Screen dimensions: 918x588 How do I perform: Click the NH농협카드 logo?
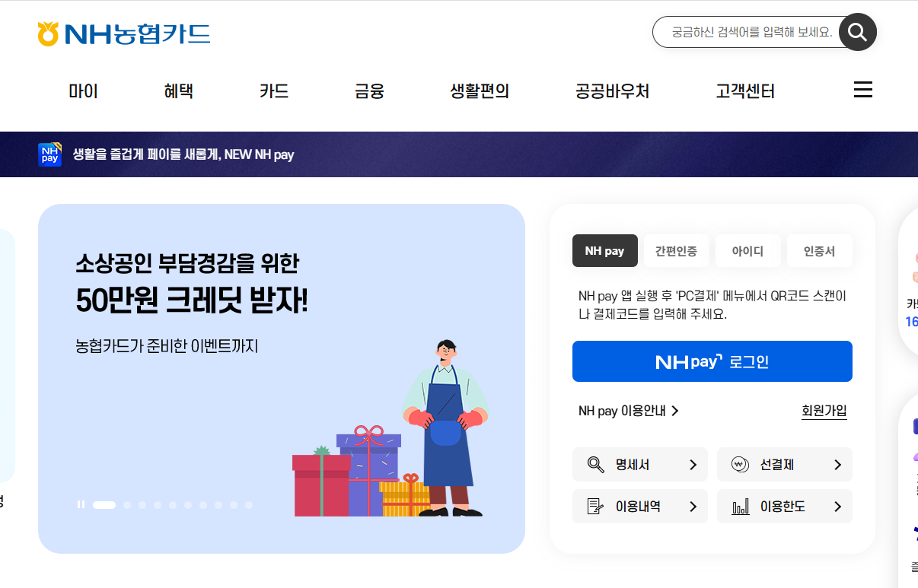pyautogui.click(x=123, y=33)
